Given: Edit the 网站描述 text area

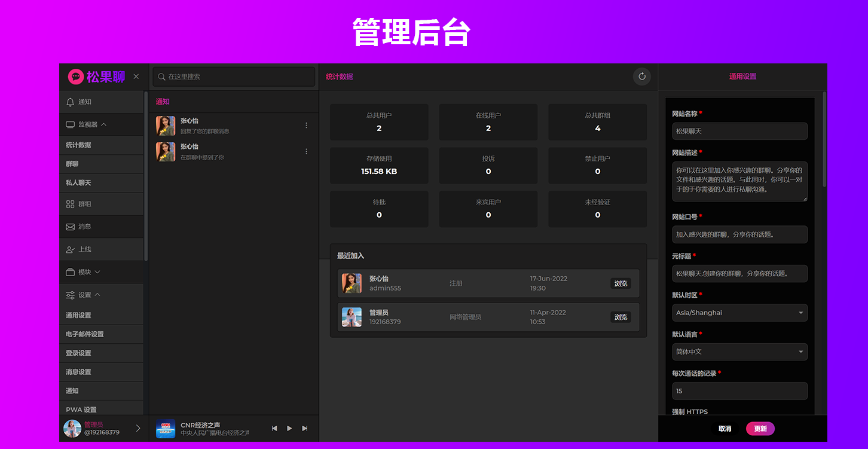Looking at the screenshot, I should click(x=739, y=181).
